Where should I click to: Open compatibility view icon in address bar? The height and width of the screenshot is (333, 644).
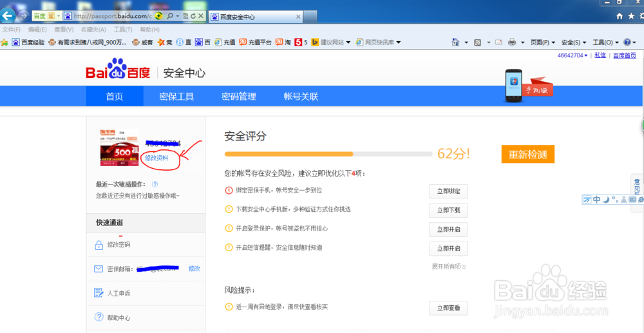click(x=185, y=16)
